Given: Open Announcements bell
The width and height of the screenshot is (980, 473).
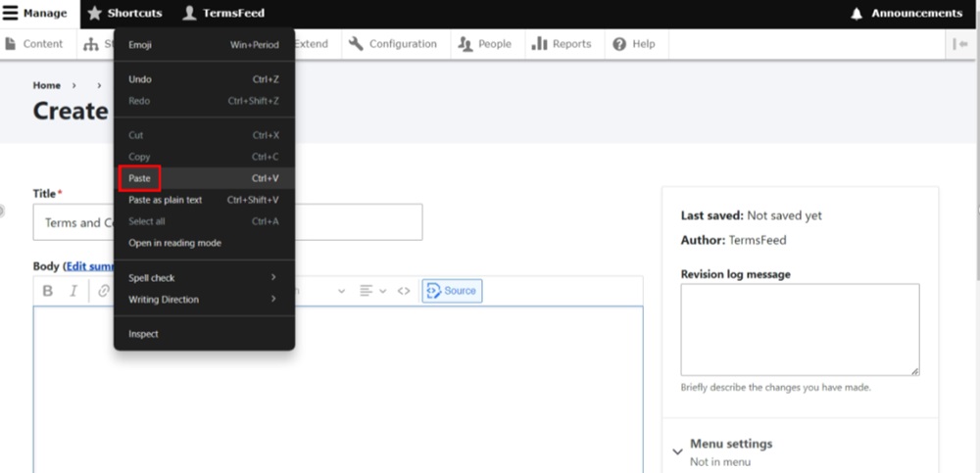Looking at the screenshot, I should pyautogui.click(x=908, y=13).
